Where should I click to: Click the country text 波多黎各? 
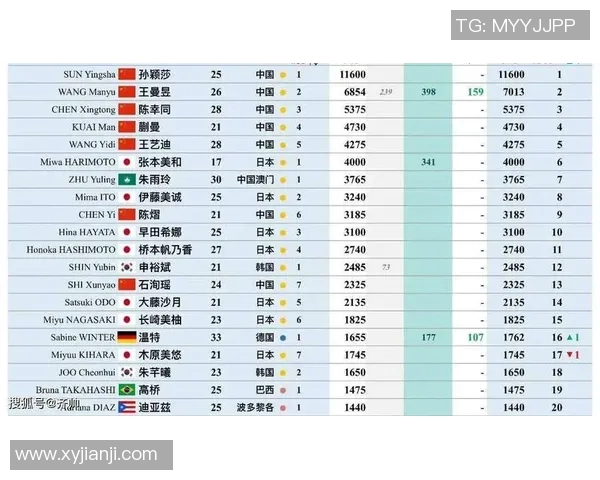click(255, 407)
